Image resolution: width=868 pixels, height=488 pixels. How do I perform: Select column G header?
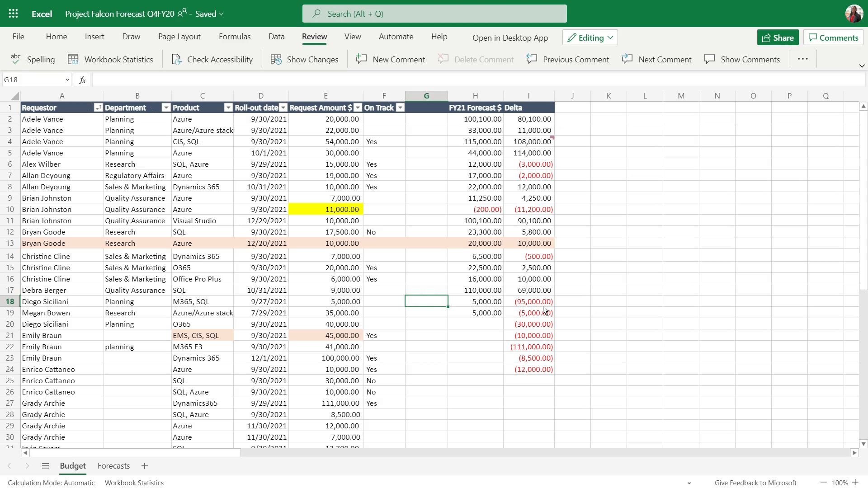coord(426,96)
